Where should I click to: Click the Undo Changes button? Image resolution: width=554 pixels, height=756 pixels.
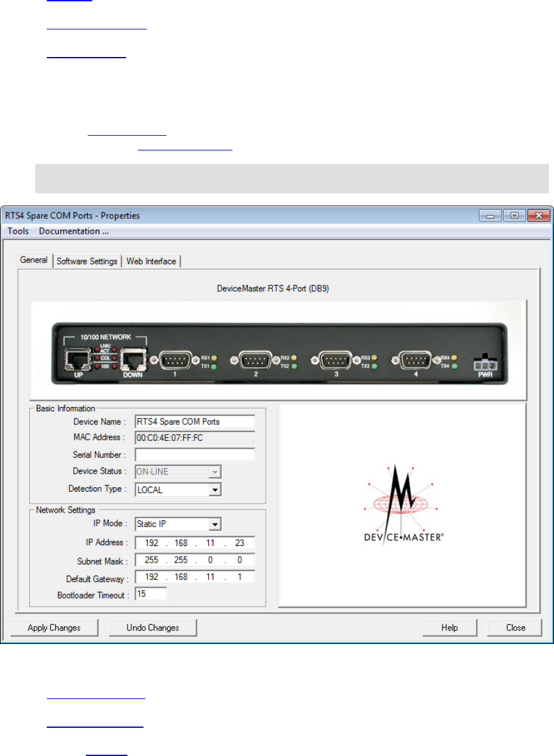point(152,628)
